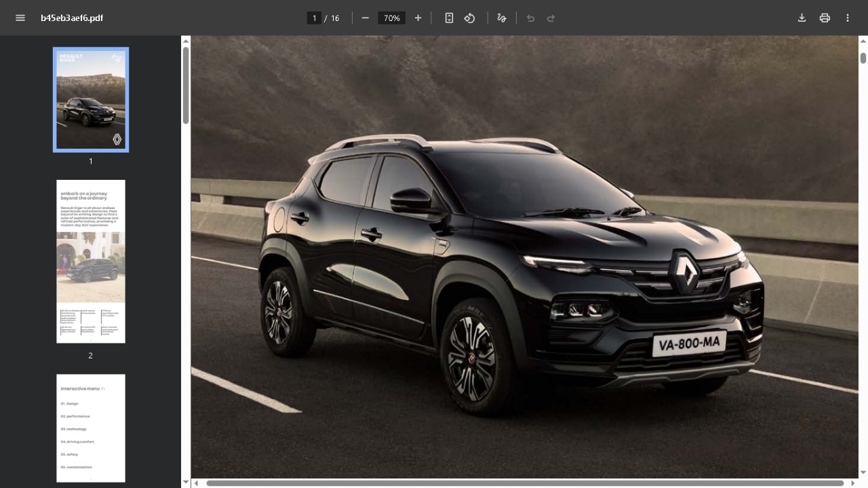Click the 70% zoom level field
Screen dimensions: 868x488
pos(392,18)
